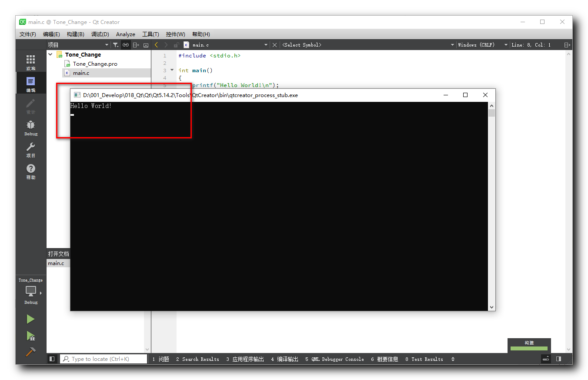Viewport: 588px width, 380px height.
Task: Open the Help (帮助) mode
Action: [30, 171]
